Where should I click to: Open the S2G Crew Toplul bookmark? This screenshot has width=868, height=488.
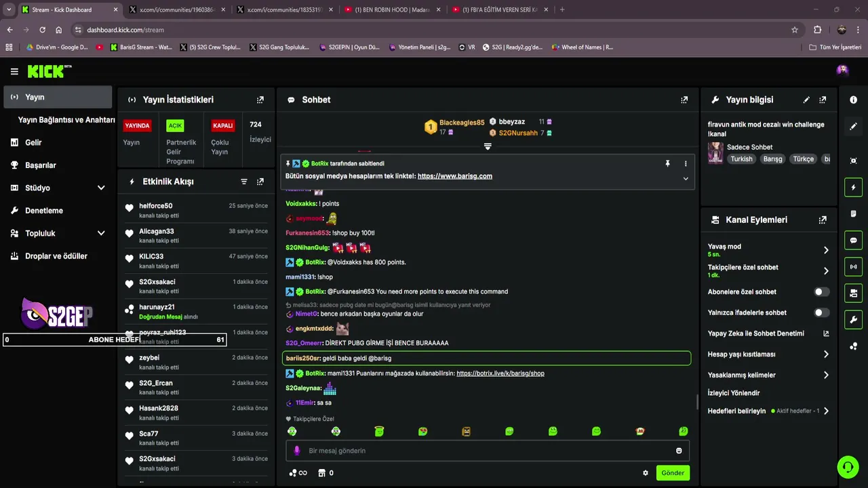[x=210, y=47]
